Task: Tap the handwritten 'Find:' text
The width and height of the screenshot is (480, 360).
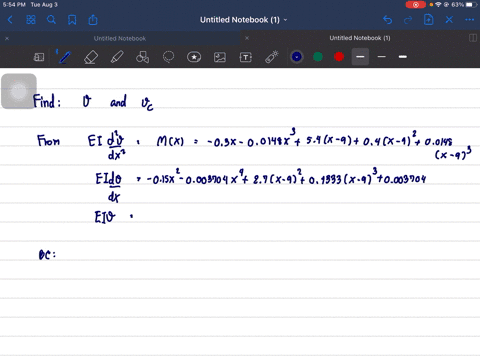Action: click(47, 101)
